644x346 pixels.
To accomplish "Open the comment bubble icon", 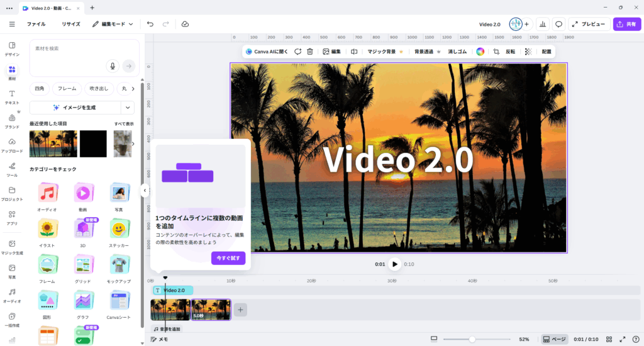I will tap(558, 24).
